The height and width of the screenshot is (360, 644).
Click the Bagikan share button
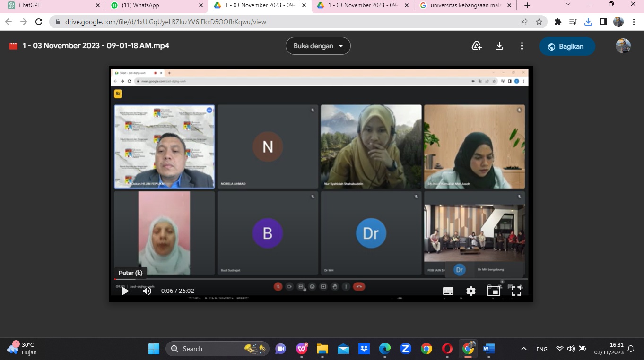click(x=566, y=46)
